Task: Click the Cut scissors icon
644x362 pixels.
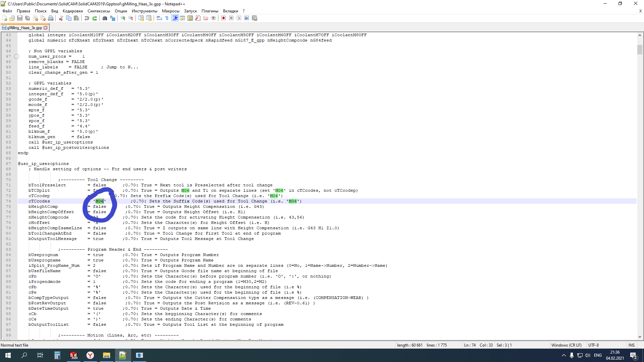Action: coord(61,18)
